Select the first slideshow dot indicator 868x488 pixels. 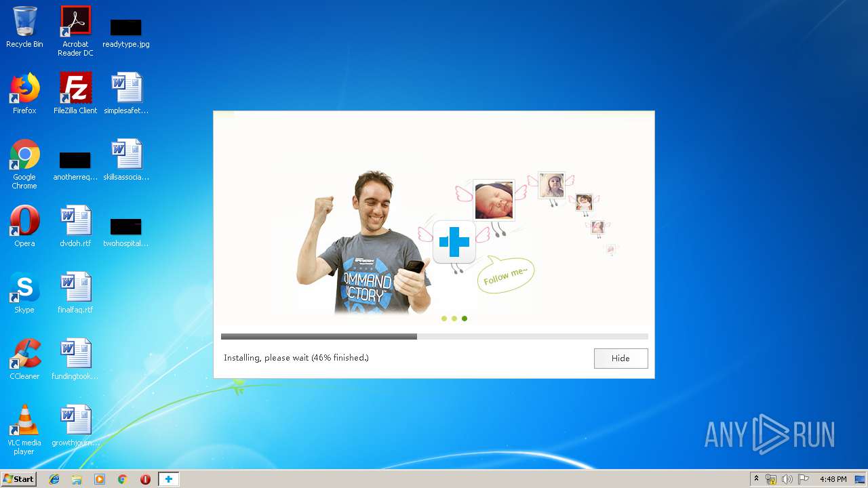[444, 319]
